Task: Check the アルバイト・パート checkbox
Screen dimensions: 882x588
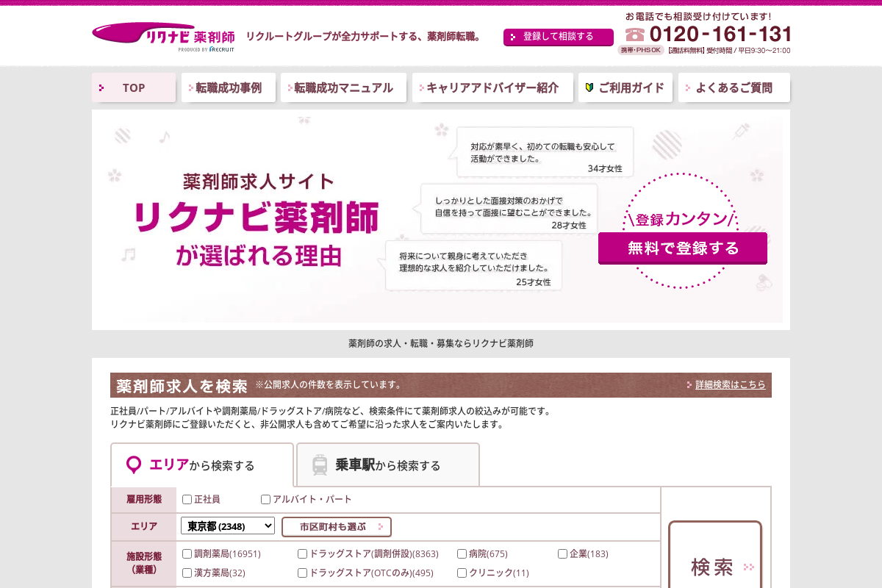Action: (x=265, y=499)
